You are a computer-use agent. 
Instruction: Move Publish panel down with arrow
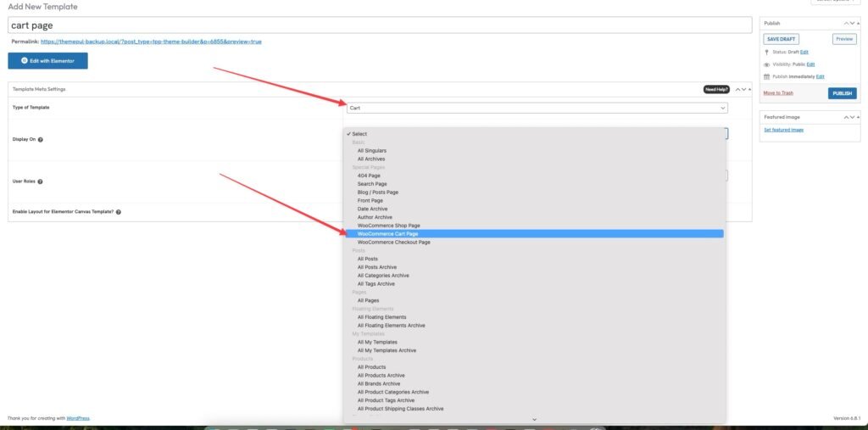(853, 23)
